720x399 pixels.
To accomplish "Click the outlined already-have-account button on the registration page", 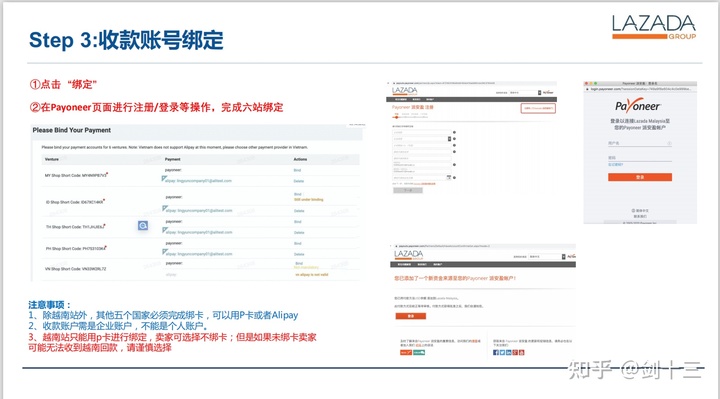I will point(538,108).
